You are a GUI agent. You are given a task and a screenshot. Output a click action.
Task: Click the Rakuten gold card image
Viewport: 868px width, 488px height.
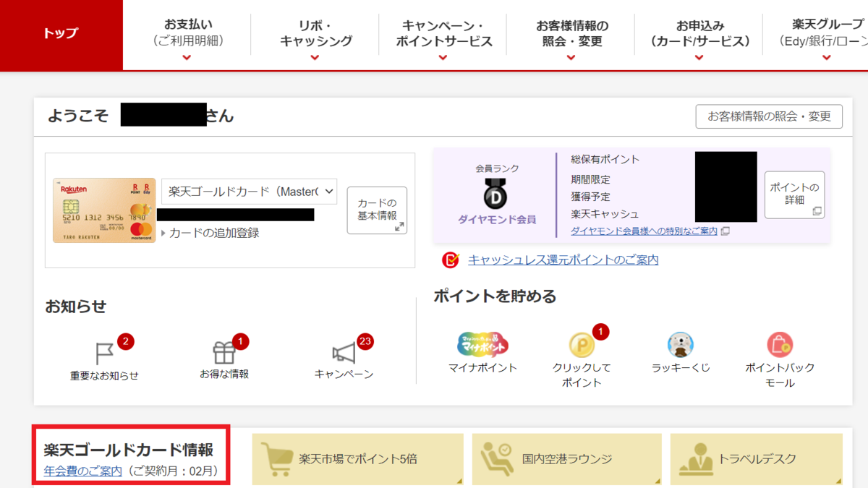[103, 210]
